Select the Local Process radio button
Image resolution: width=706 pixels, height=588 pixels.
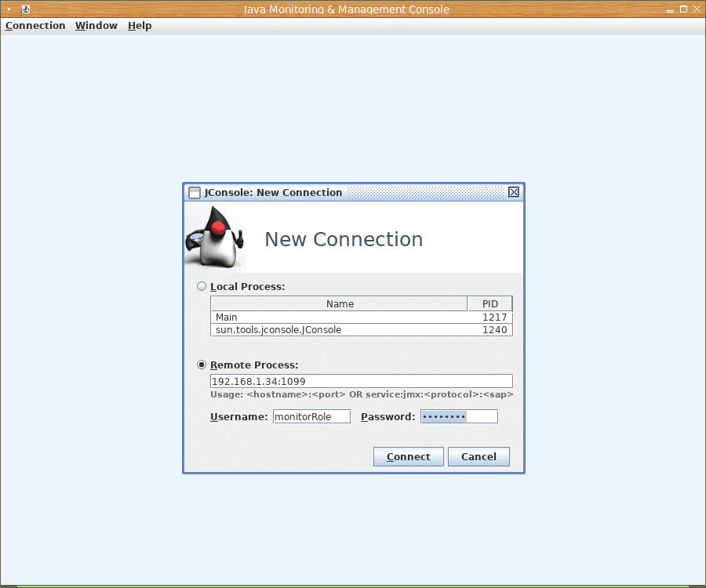click(x=202, y=287)
